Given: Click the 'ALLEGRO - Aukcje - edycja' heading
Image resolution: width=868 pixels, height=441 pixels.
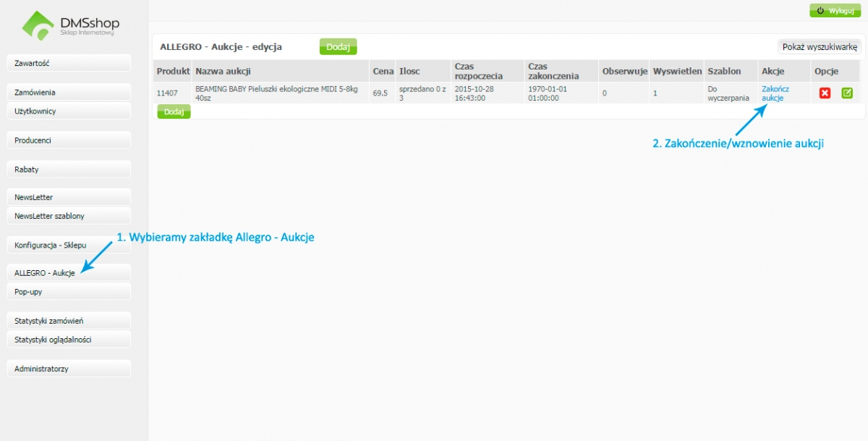Looking at the screenshot, I should (x=221, y=47).
